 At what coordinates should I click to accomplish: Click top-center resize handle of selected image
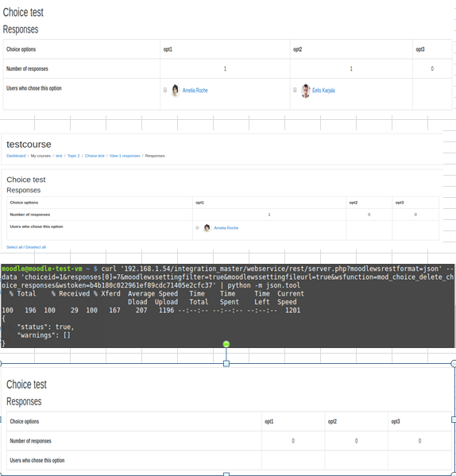tap(226, 363)
